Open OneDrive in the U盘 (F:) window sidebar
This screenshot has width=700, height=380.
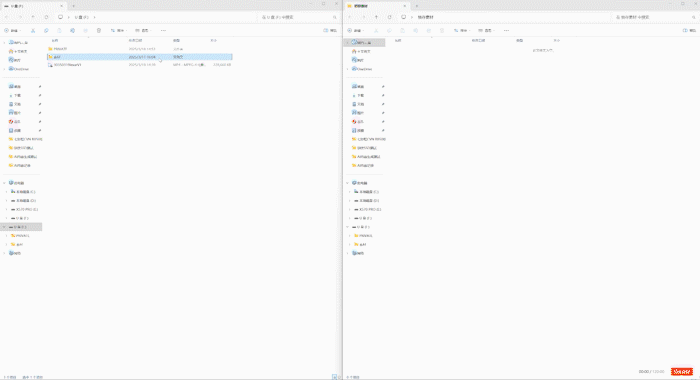[18, 69]
